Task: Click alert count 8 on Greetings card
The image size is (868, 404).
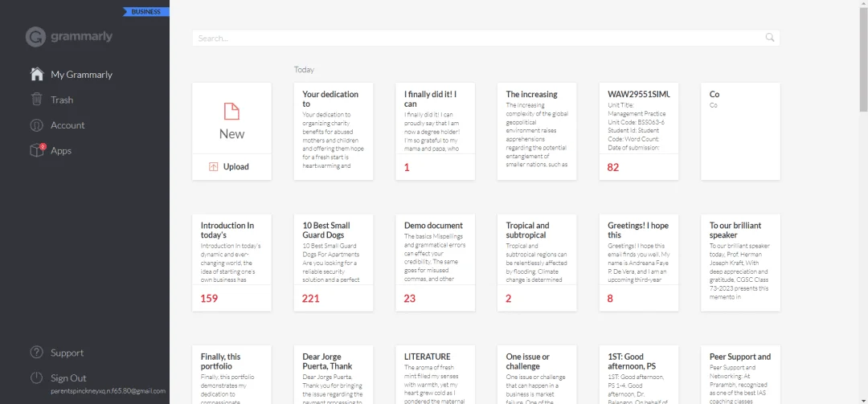Action: click(x=610, y=298)
